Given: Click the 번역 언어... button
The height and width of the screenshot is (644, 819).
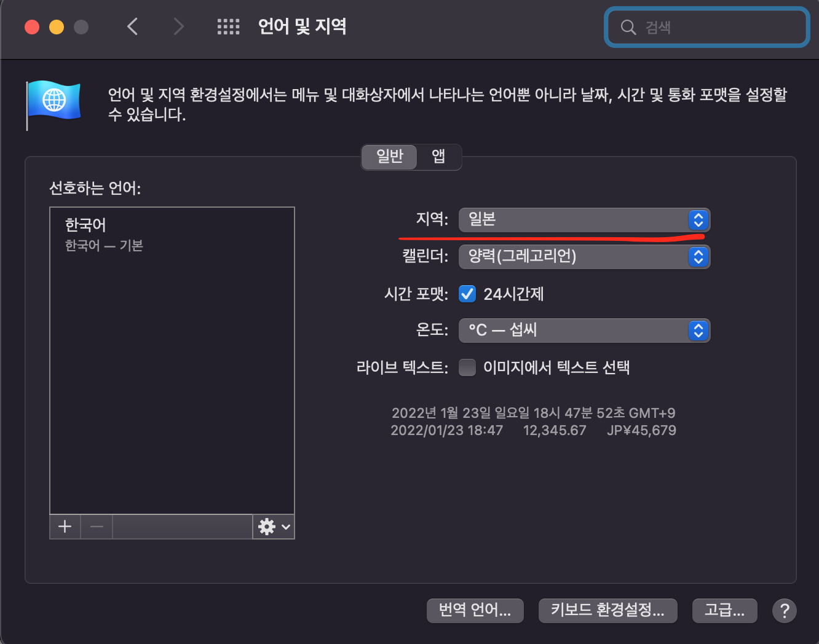Looking at the screenshot, I should click(x=475, y=611).
